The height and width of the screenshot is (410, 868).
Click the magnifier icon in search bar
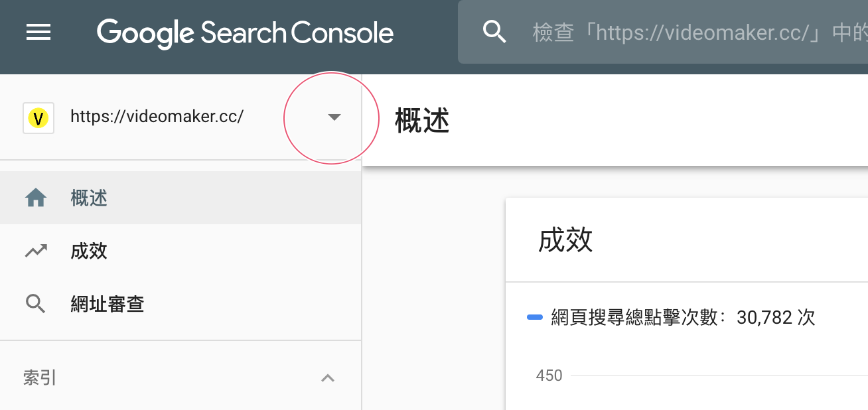(x=494, y=31)
